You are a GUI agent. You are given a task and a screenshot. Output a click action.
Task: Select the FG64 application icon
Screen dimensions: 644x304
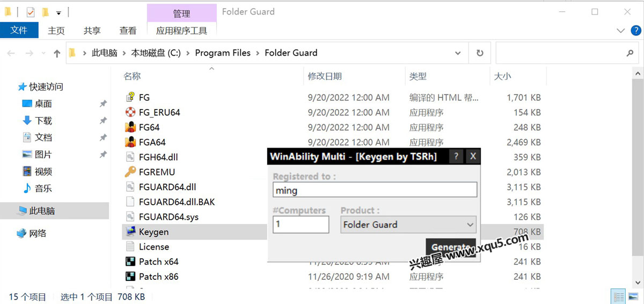click(130, 127)
